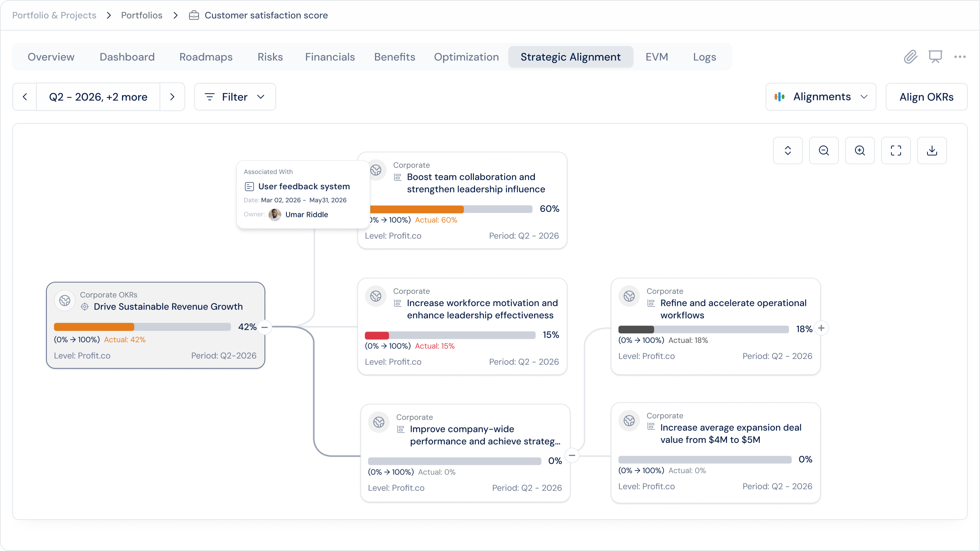
Task: Open the Risks tab
Action: coord(270,57)
